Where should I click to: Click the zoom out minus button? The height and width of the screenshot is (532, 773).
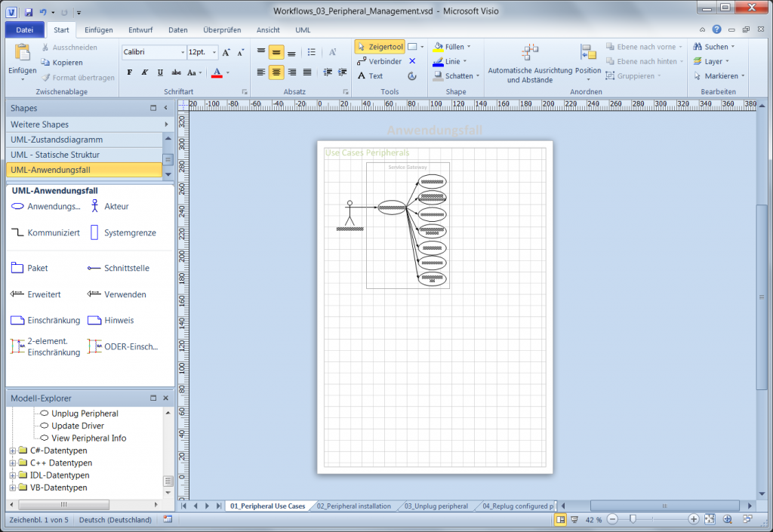point(613,519)
